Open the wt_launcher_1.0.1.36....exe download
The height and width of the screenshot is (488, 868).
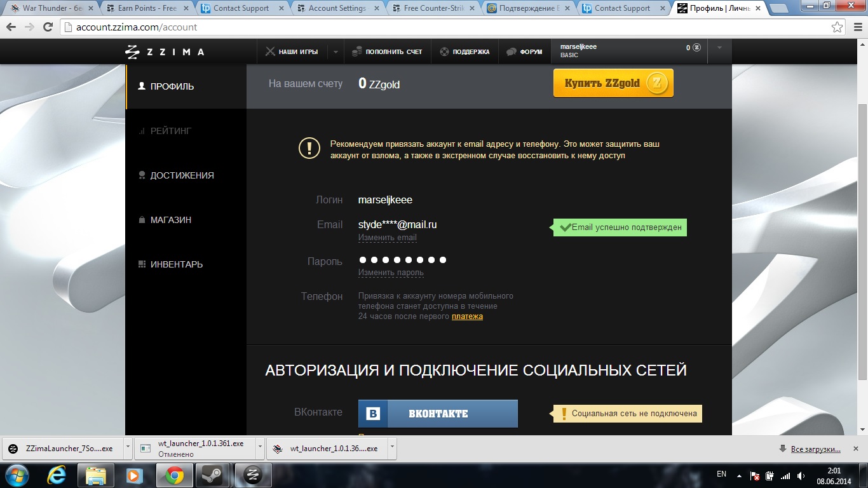point(326,449)
